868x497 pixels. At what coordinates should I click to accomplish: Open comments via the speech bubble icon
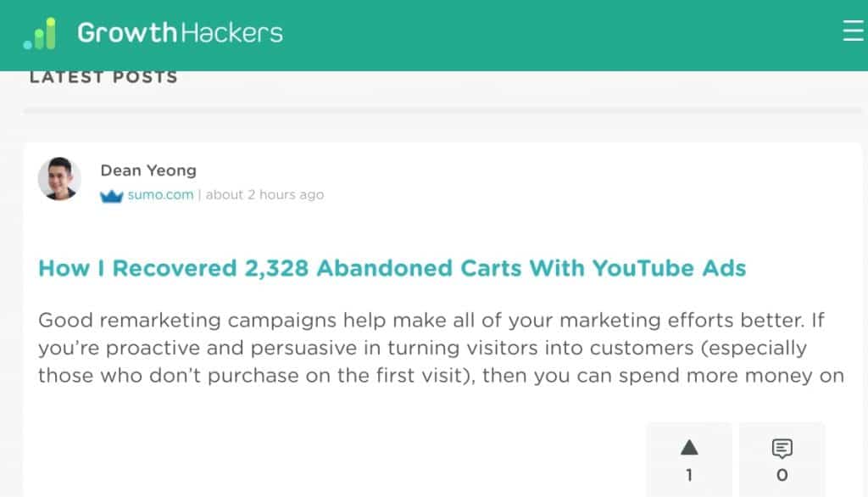point(782,448)
